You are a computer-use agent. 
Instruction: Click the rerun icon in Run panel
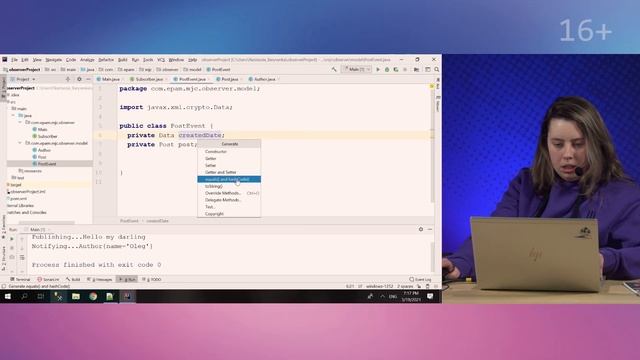tap(12, 239)
